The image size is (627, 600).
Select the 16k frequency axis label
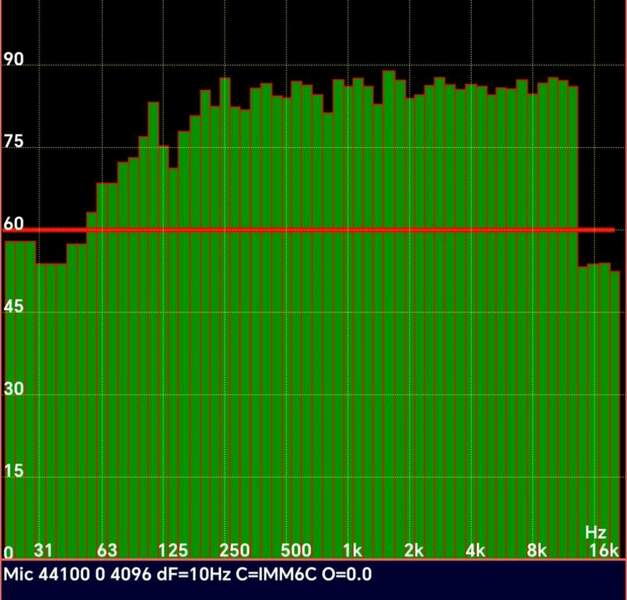(603, 551)
